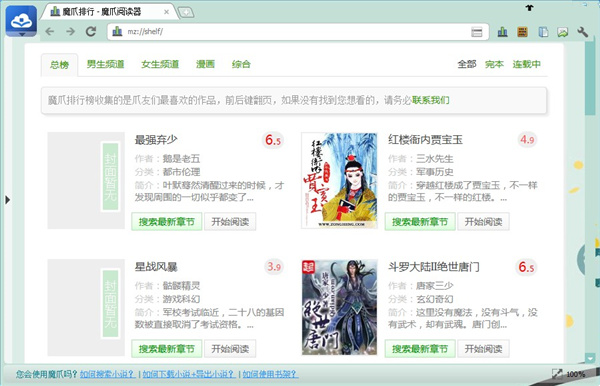Open the ranking chart toolbar icon
The width and height of the screenshot is (600, 386).
point(502,32)
